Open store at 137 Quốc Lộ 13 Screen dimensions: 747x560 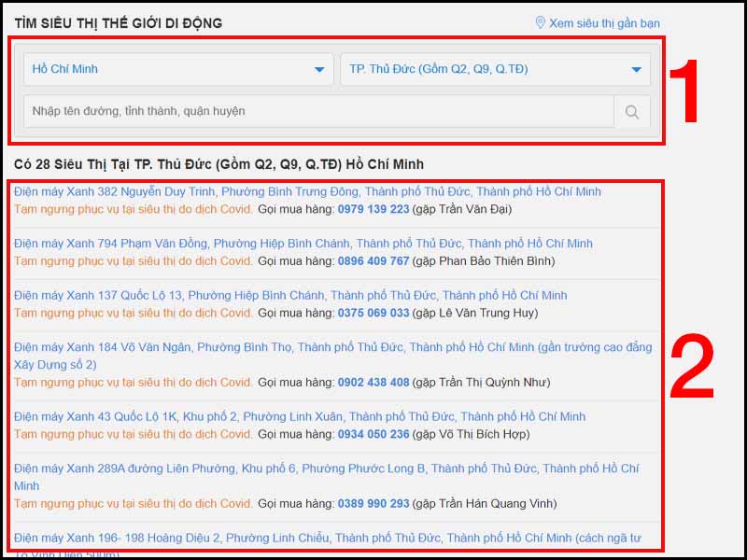[x=290, y=295]
